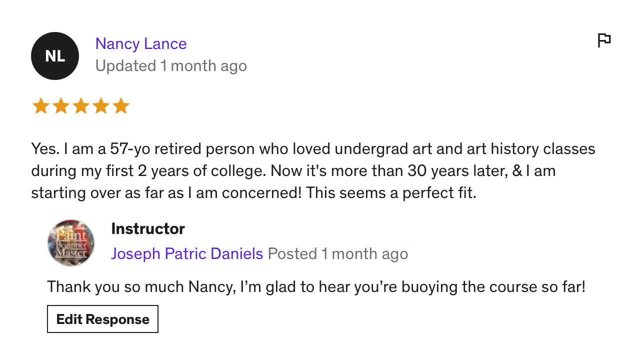Click the first rating star
Viewport: 644px width, 364px height.
[40, 106]
